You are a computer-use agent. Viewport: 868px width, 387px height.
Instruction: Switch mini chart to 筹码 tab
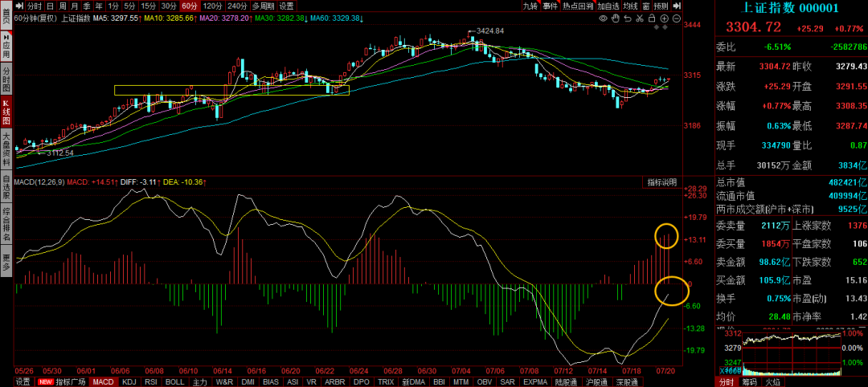pyautogui.click(x=748, y=382)
